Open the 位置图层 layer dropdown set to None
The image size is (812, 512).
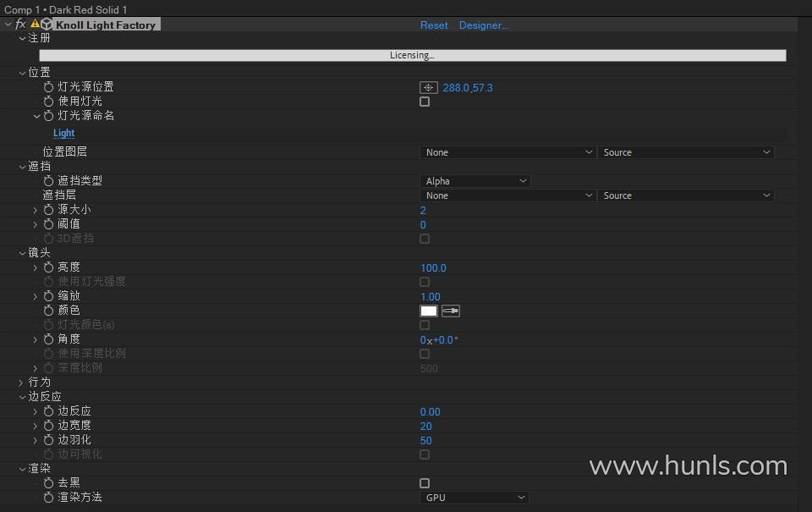click(507, 152)
